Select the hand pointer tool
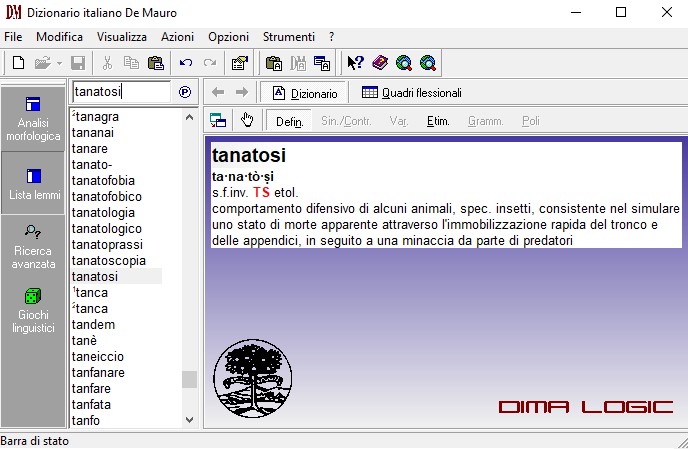688x449 pixels. (247, 120)
